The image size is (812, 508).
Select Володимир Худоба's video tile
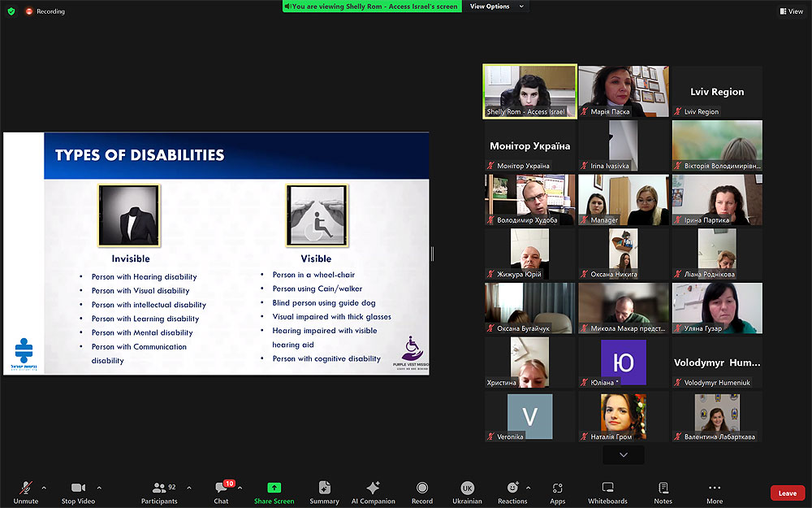(x=529, y=200)
